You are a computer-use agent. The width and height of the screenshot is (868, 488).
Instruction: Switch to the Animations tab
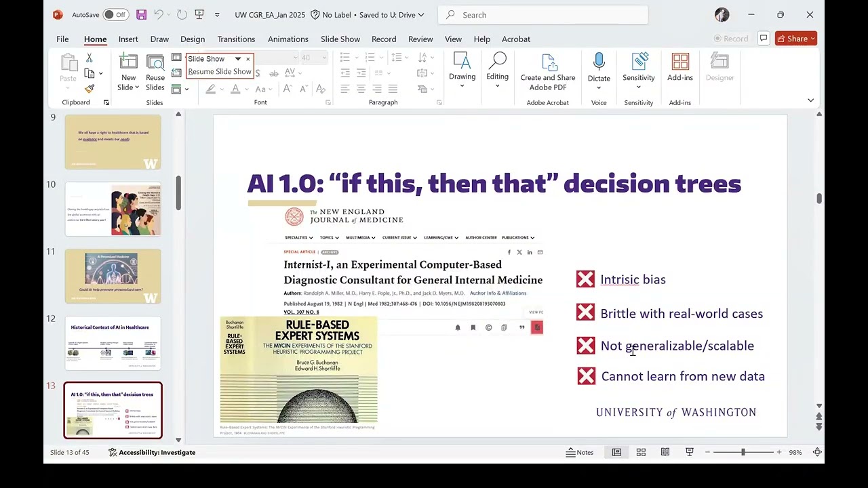point(288,39)
